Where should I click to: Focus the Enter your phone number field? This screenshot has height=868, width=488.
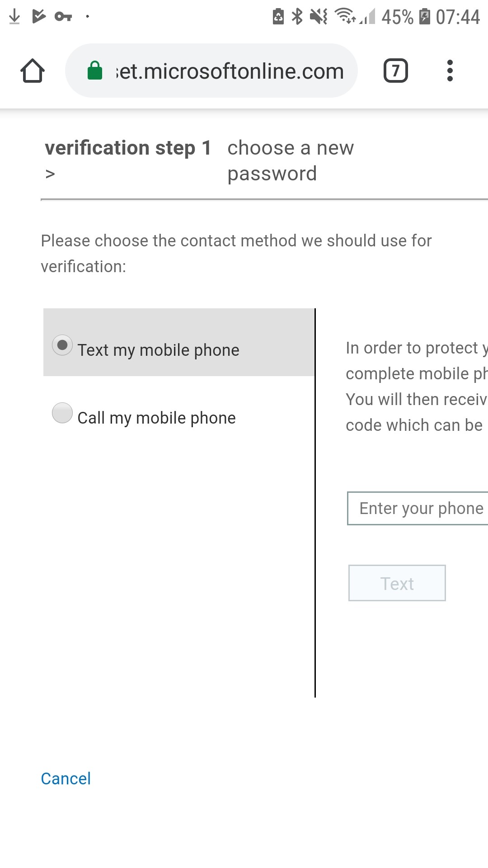(x=418, y=509)
